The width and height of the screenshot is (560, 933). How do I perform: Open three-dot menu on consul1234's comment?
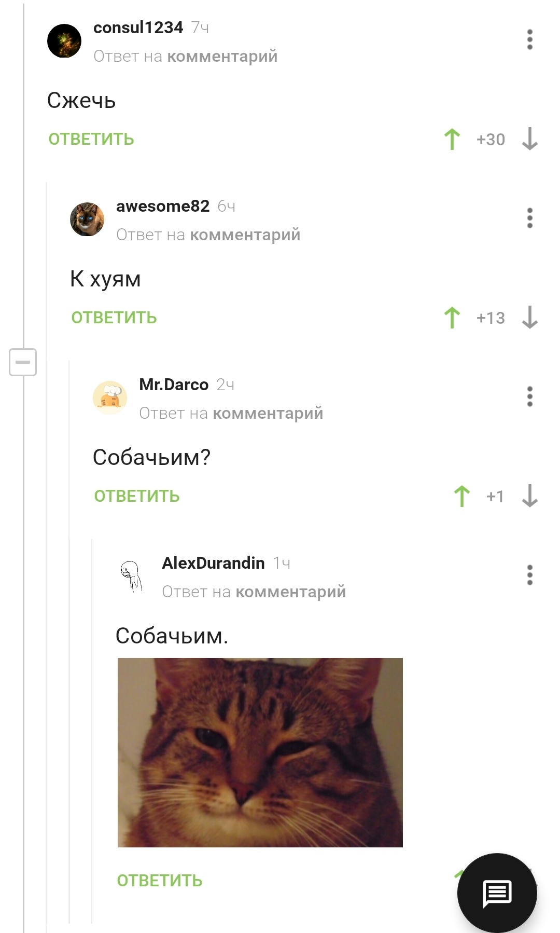coord(529,40)
